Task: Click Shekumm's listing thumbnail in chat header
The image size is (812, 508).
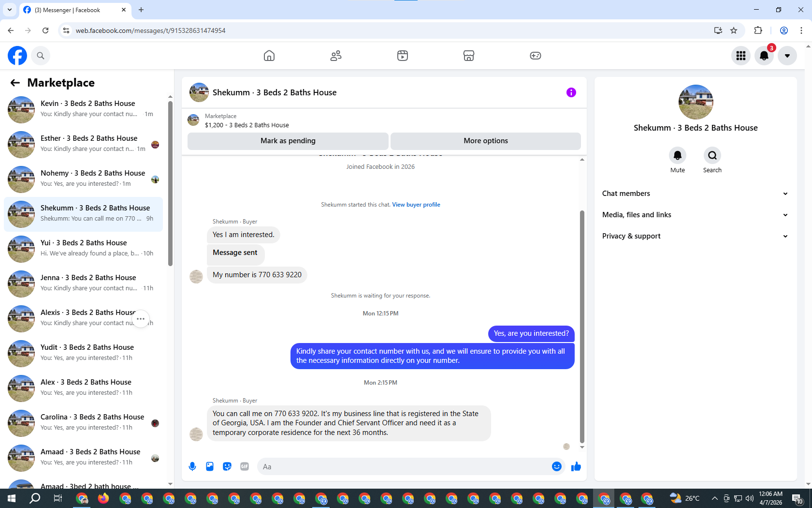Action: pyautogui.click(x=199, y=92)
